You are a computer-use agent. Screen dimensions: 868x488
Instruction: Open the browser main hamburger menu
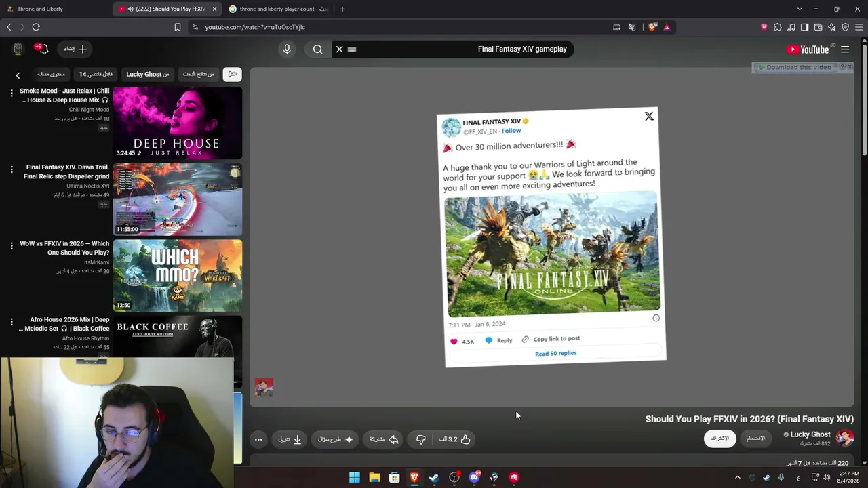859,27
